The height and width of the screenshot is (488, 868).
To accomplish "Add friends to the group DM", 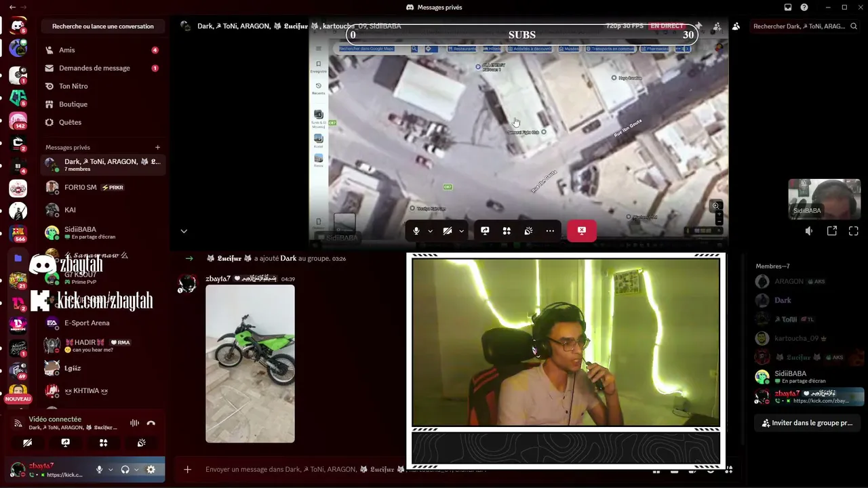I will point(717,26).
